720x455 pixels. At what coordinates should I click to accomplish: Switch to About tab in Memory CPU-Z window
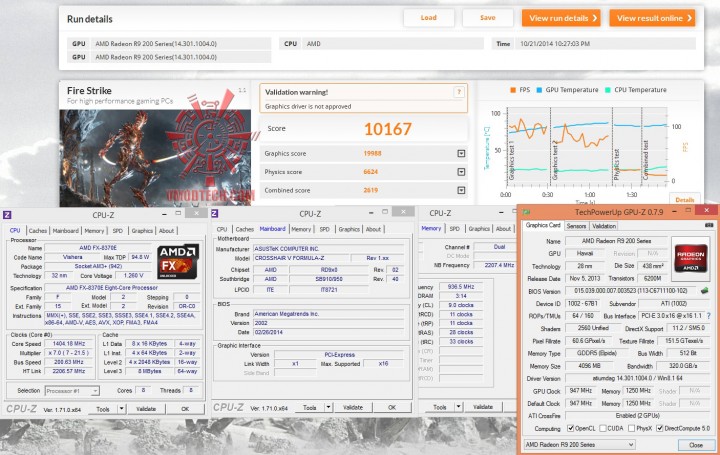point(503,229)
